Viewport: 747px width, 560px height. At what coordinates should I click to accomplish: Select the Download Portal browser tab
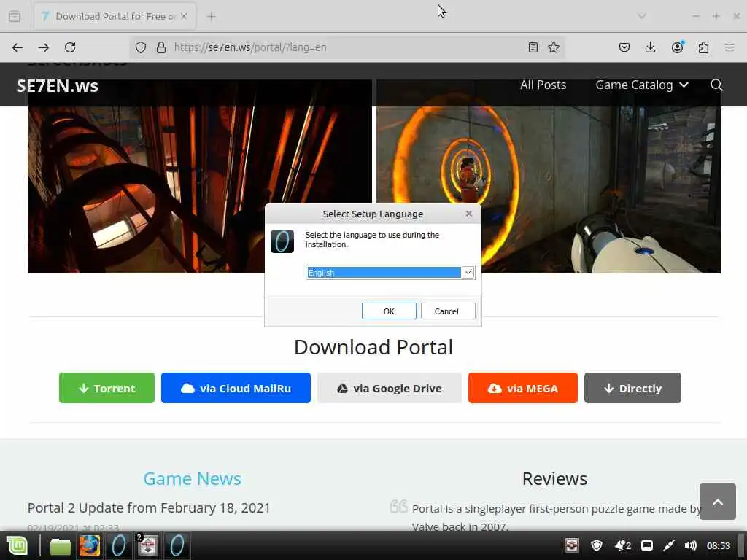coord(115,17)
